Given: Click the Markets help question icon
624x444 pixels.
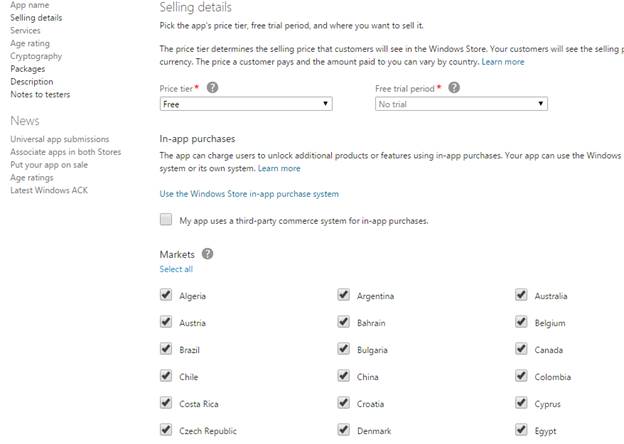Looking at the screenshot, I should click(207, 254).
